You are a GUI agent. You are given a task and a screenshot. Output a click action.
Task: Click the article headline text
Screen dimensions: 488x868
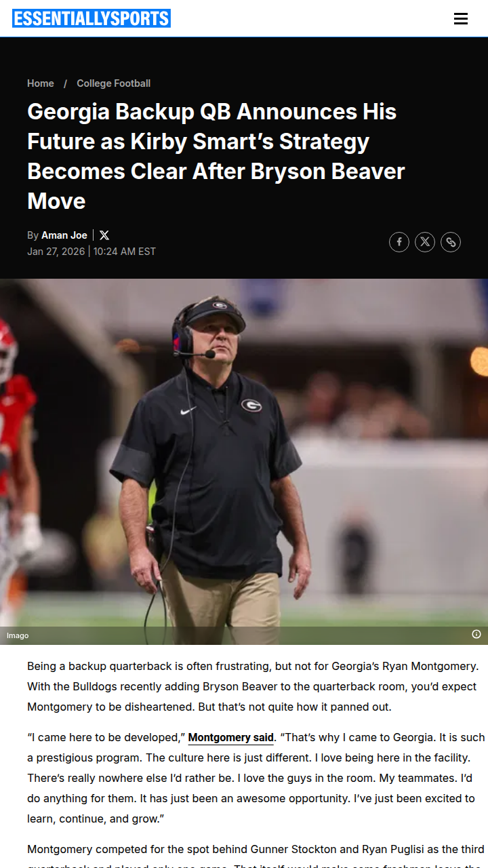coord(217,156)
